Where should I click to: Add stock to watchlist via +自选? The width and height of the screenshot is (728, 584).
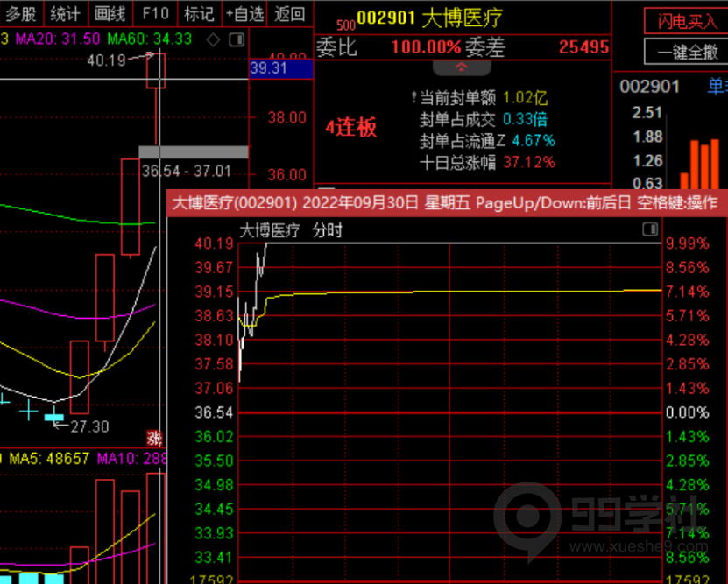coord(244,13)
